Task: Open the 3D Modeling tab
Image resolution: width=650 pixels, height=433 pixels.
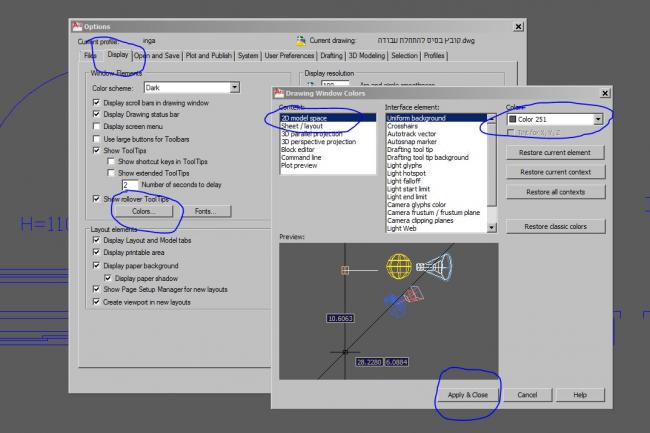Action: tap(366, 56)
